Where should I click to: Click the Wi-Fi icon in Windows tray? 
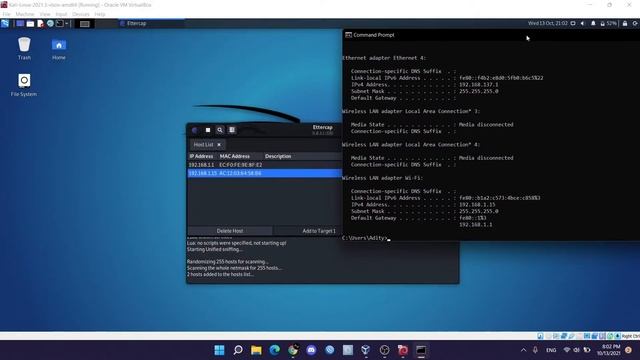[x=567, y=350]
